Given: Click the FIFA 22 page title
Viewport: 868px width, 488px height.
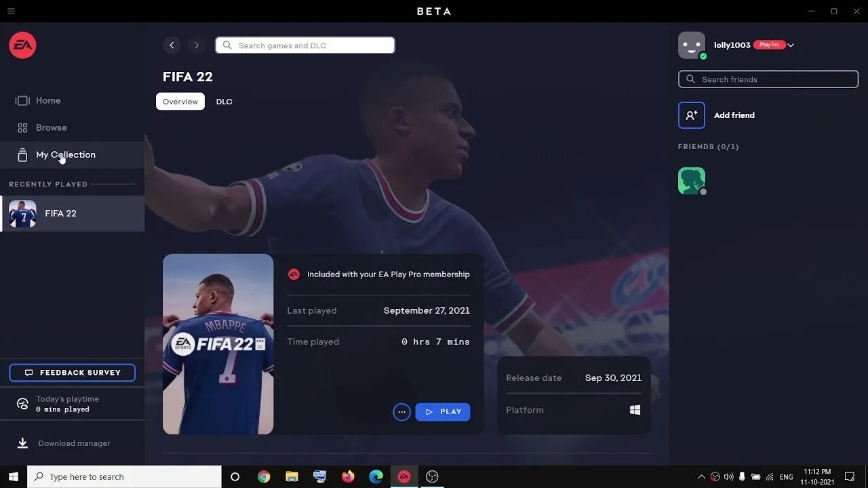Looking at the screenshot, I should point(188,77).
